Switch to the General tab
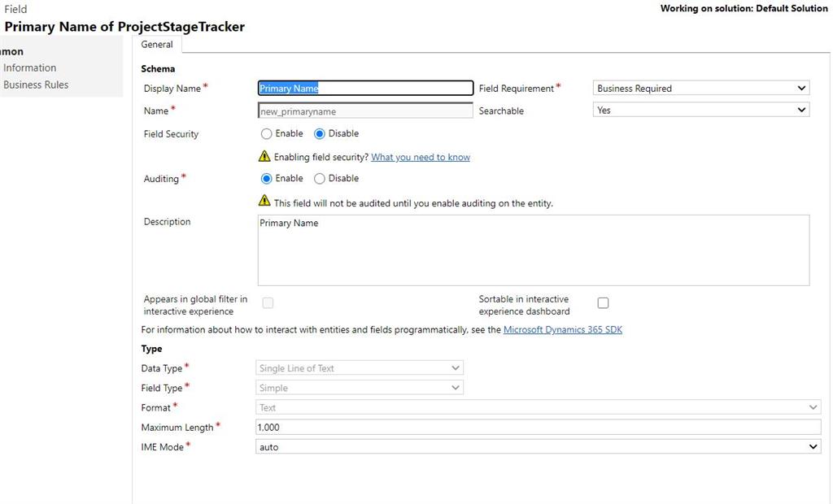This screenshot has height=504, width=833. [x=157, y=45]
